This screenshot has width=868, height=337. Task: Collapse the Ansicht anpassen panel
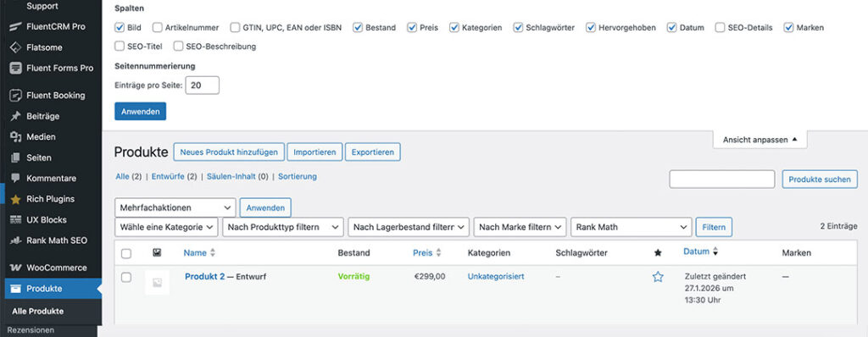(759, 140)
